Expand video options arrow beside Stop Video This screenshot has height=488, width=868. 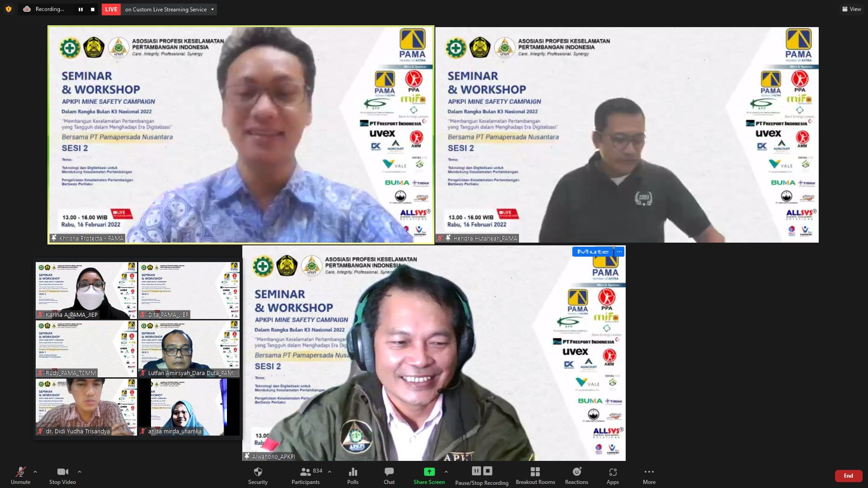tap(80, 472)
